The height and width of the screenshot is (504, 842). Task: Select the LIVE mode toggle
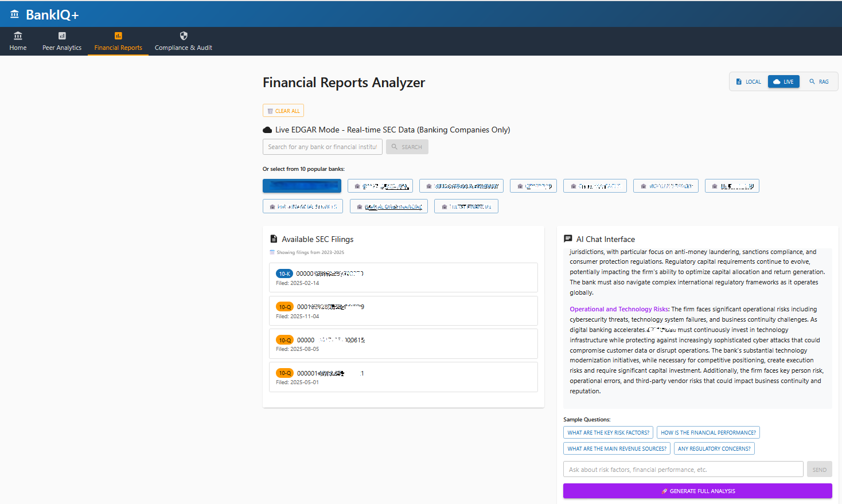pyautogui.click(x=783, y=82)
